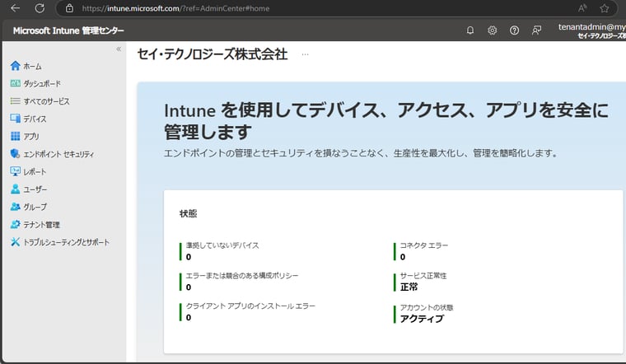Click the アクティブ account status value

[x=422, y=319]
